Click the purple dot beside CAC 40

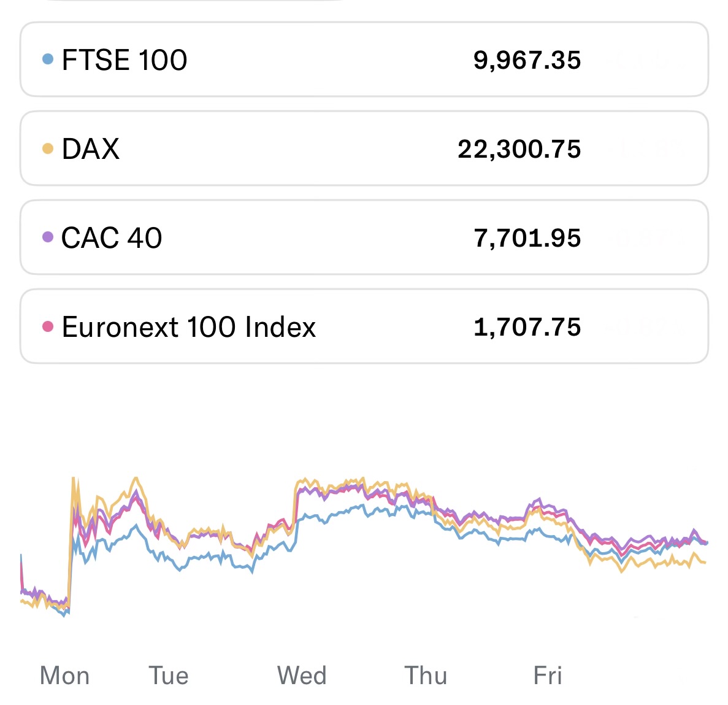48,237
